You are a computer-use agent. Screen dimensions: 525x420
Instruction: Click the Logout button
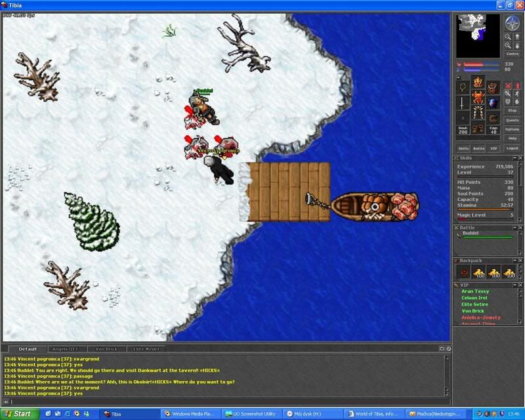tap(513, 148)
